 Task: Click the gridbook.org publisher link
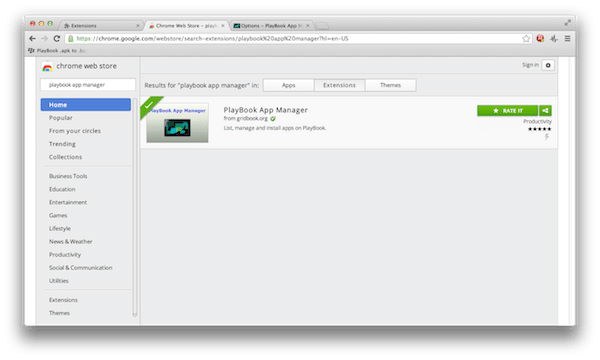252,119
